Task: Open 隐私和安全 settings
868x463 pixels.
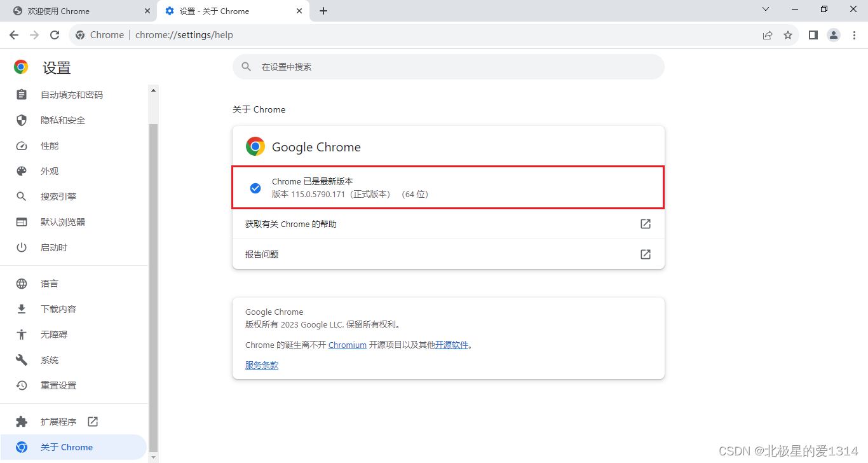Action: pyautogui.click(x=74, y=120)
